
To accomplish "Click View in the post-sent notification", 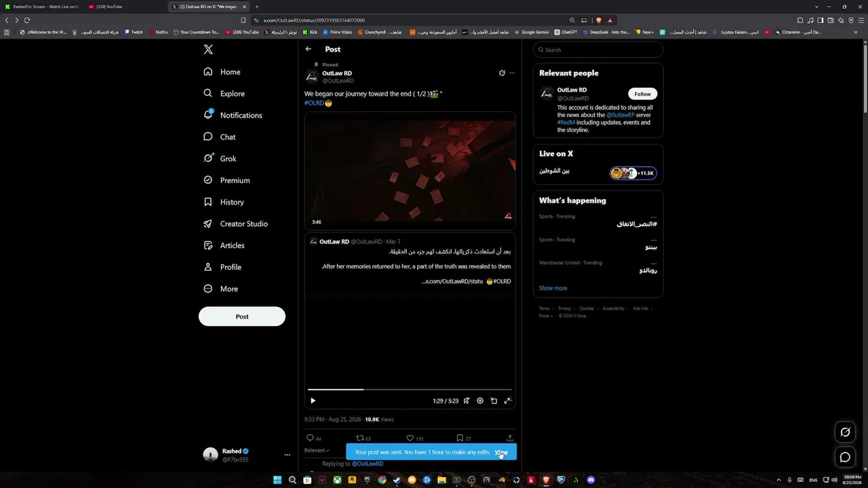I will pyautogui.click(x=501, y=452).
